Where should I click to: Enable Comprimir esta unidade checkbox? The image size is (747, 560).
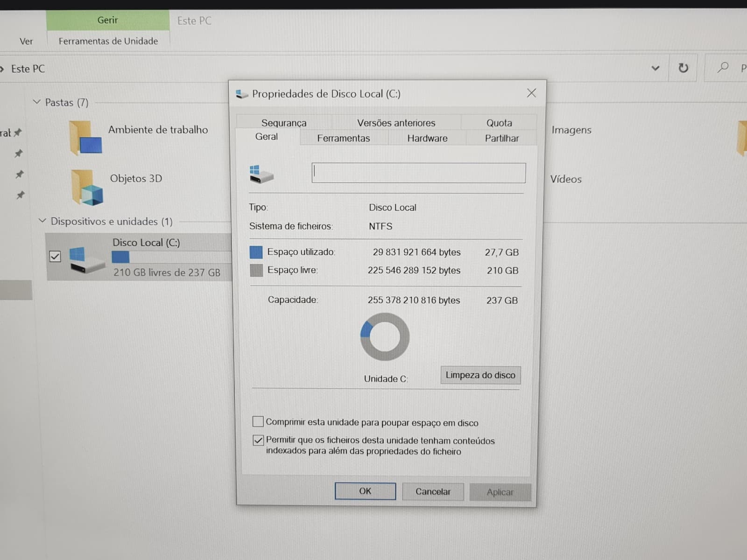pyautogui.click(x=258, y=421)
